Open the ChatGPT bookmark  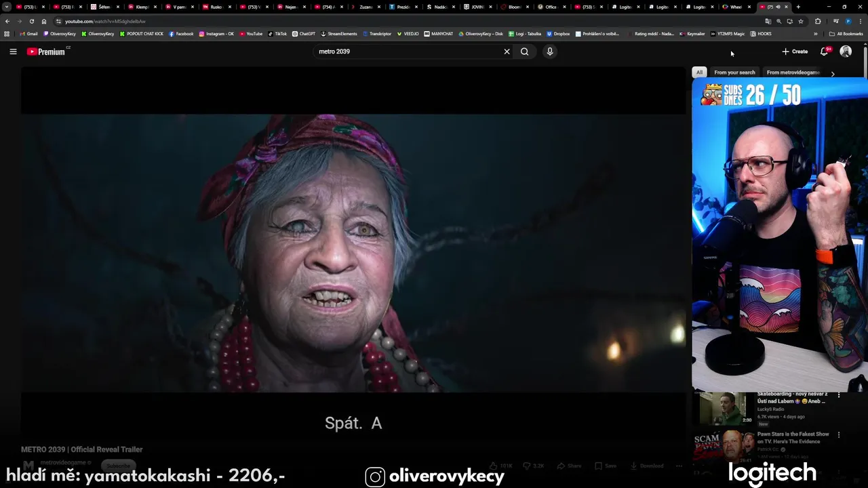(x=304, y=34)
